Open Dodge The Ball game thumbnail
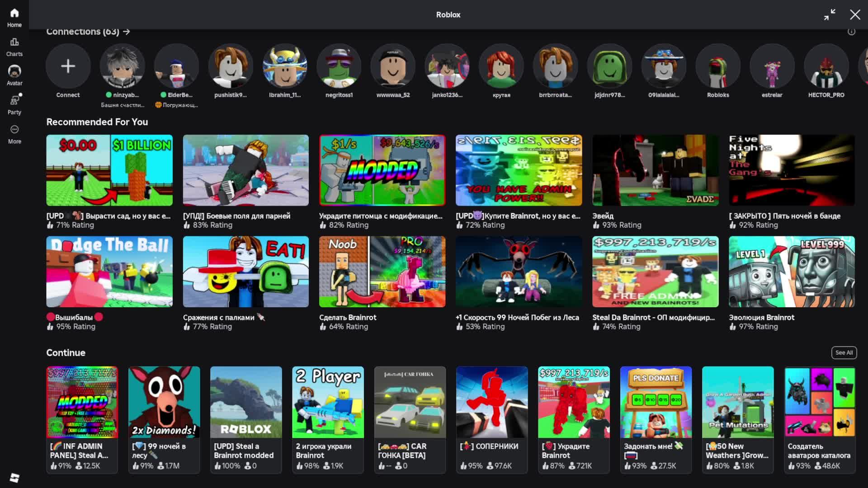Viewport: 868px width, 488px height. pos(109,272)
